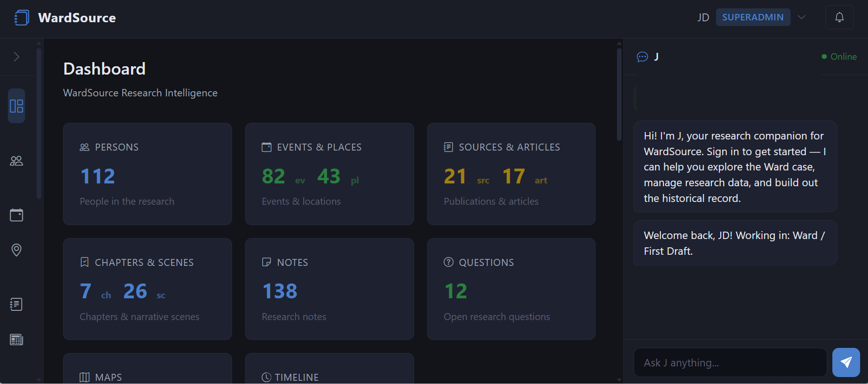Click the JD user initials
Viewport: 868px width, 384px height.
[x=703, y=18]
